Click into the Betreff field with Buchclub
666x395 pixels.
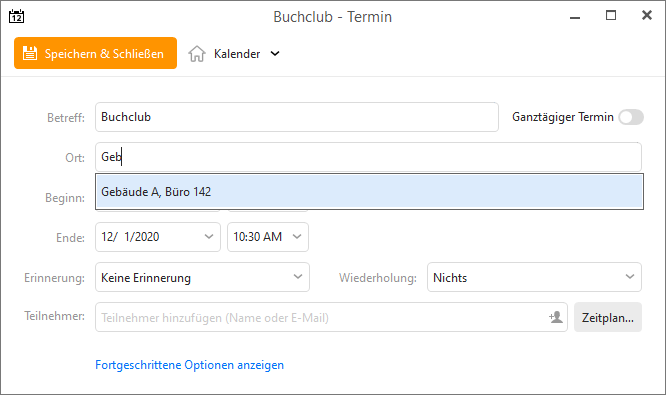click(x=296, y=117)
